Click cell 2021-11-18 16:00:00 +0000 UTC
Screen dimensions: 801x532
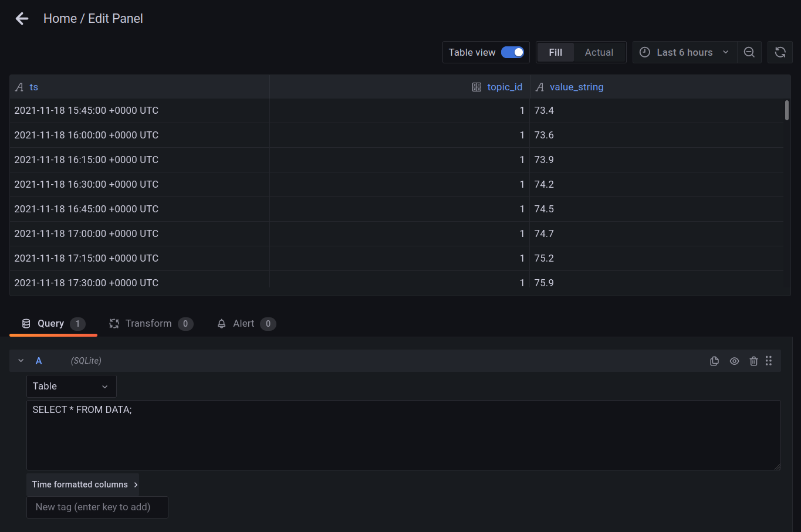(140, 135)
